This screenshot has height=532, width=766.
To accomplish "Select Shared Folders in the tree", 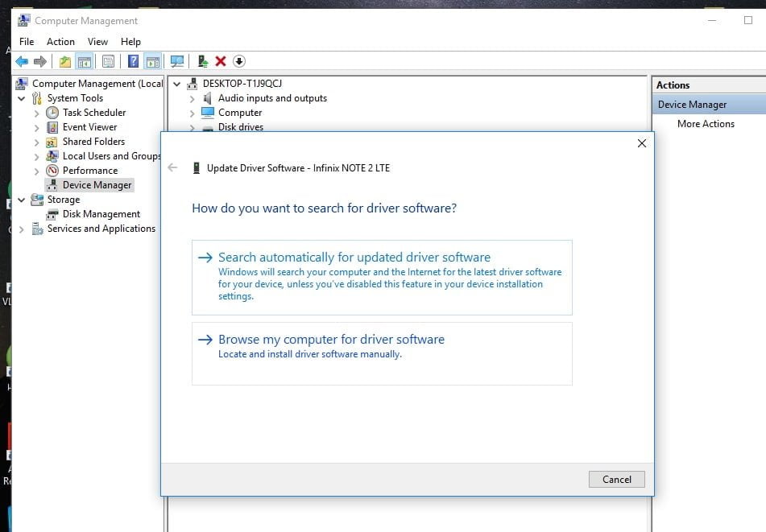I will pyautogui.click(x=93, y=142).
